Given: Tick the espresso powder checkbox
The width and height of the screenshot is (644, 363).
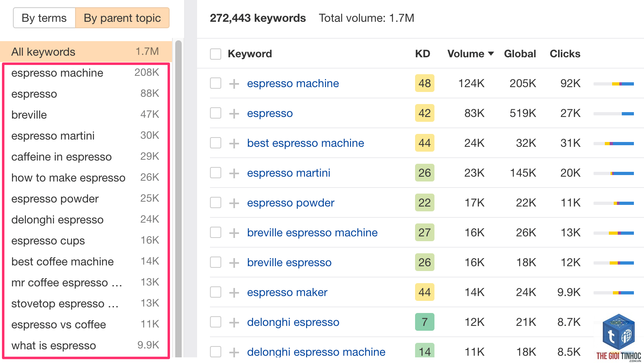Looking at the screenshot, I should click(x=216, y=202).
